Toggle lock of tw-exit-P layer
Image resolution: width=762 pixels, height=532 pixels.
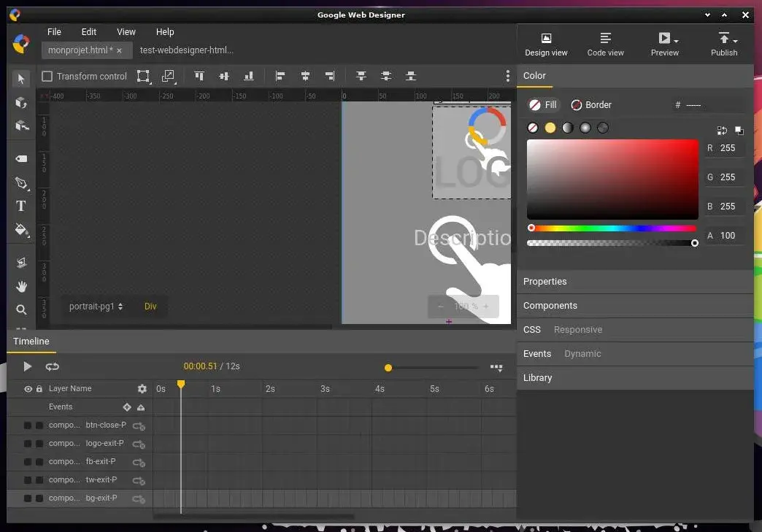click(39, 480)
